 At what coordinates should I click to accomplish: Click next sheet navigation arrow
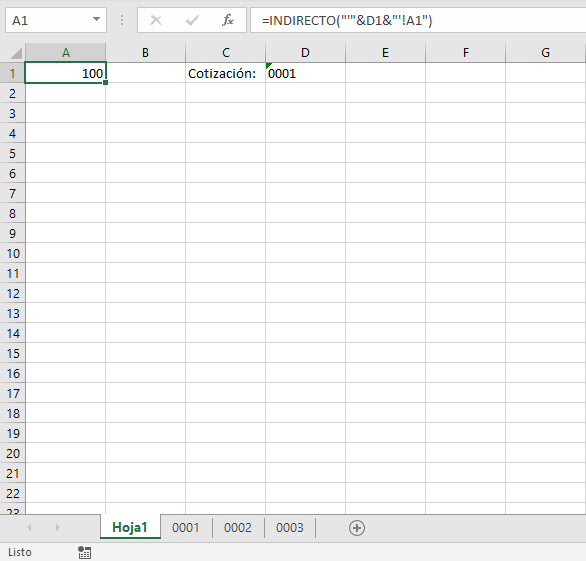[57, 528]
